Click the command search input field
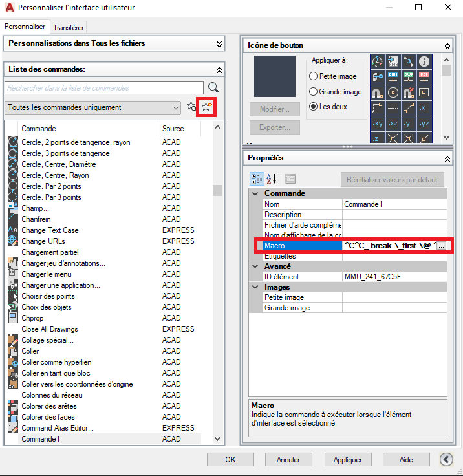The width and height of the screenshot is (463, 476). click(x=104, y=88)
